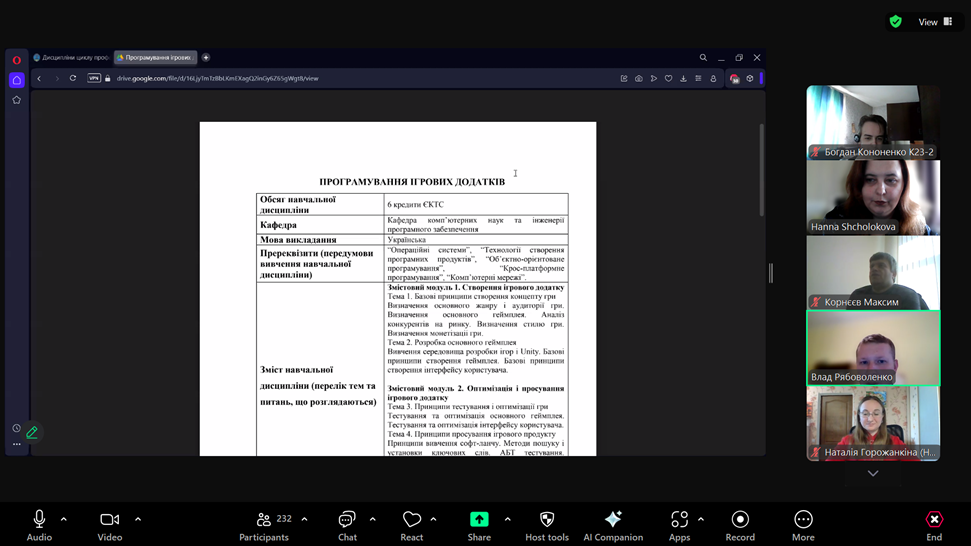The height and width of the screenshot is (546, 971).
Task: Go back in the browser
Action: pos(39,79)
